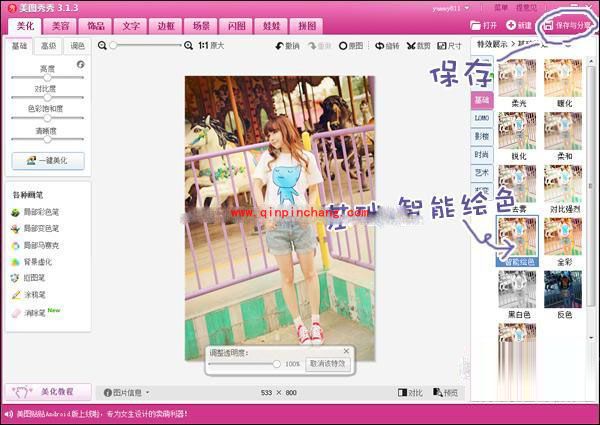
Task: Select the LOMO effects category
Action: point(481,118)
